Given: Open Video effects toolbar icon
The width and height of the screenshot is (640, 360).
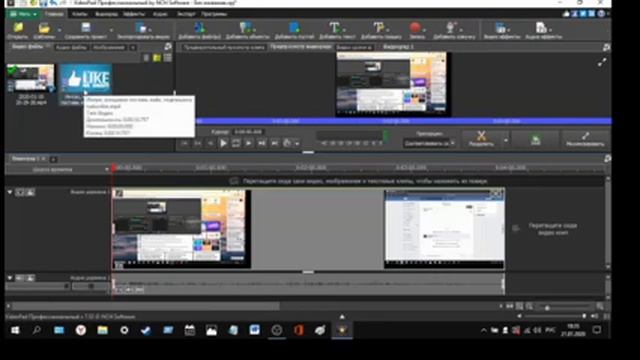Looking at the screenshot, I should click(x=500, y=27).
